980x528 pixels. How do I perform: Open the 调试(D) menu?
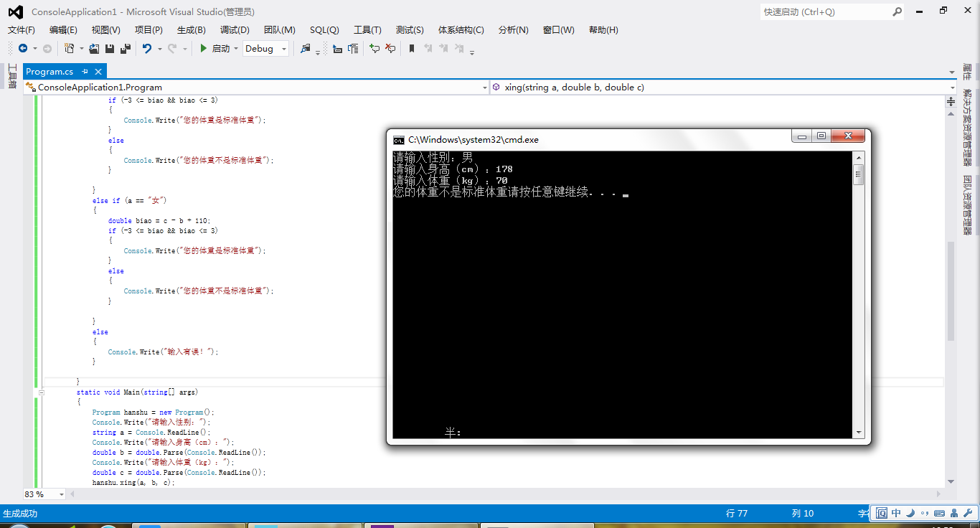coord(235,30)
